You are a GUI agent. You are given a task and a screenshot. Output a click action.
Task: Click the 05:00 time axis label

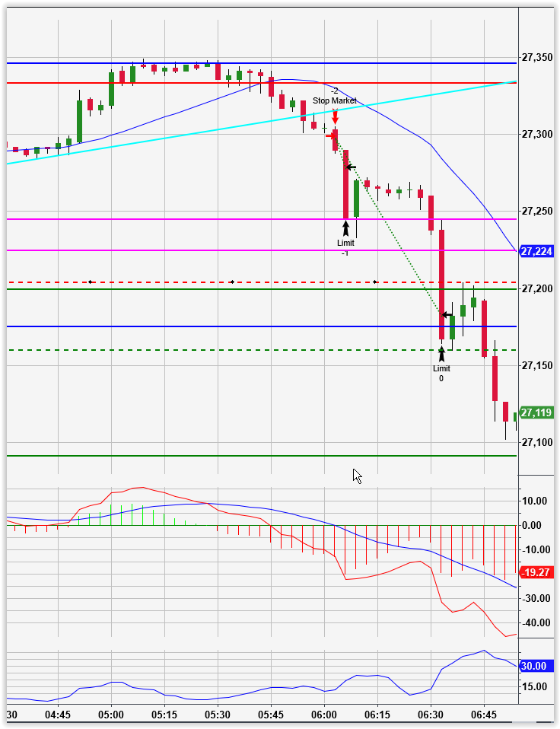point(112,714)
